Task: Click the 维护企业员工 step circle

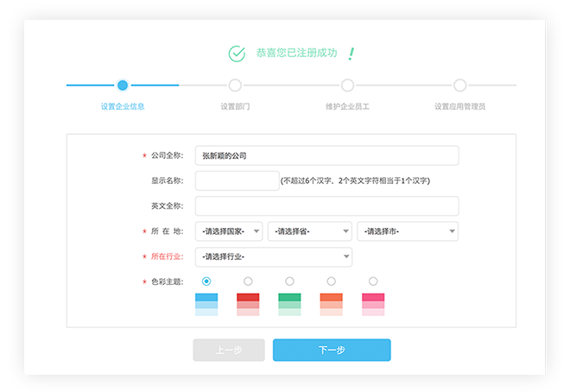Action: (347, 85)
